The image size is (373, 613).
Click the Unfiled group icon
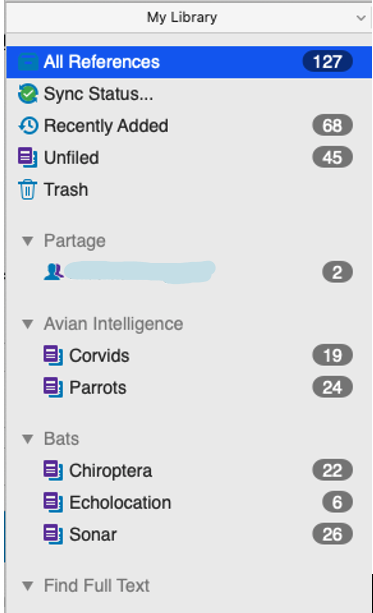[28, 158]
